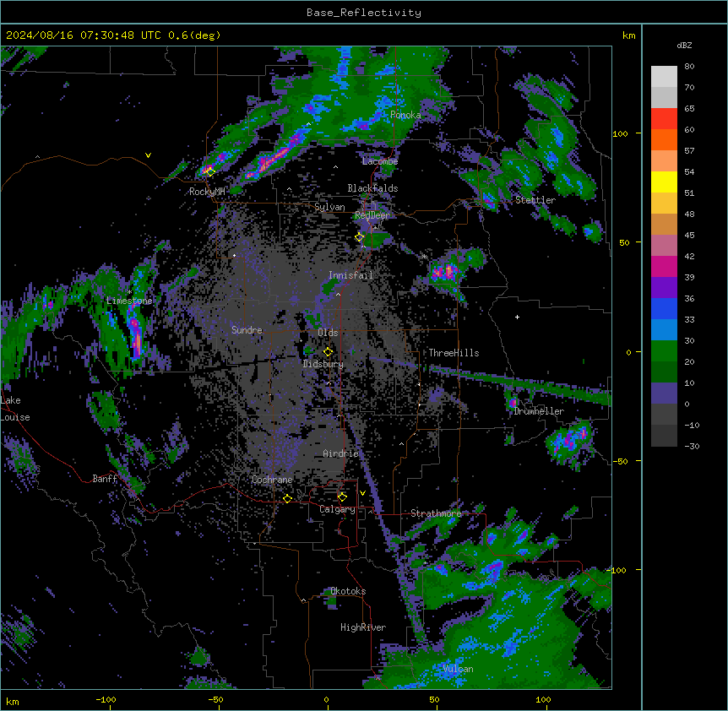Click the Vulcan label
This screenshot has height=711, width=728.
[x=459, y=669]
